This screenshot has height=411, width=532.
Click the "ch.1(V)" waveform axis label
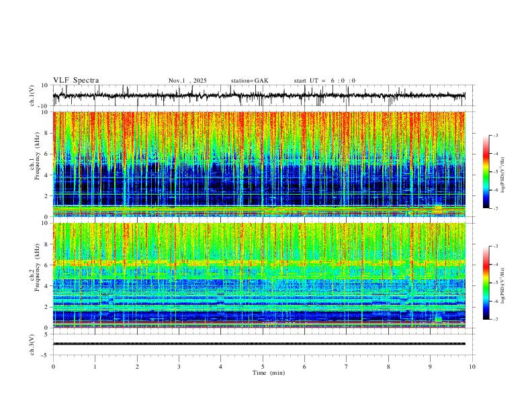pyautogui.click(x=32, y=95)
